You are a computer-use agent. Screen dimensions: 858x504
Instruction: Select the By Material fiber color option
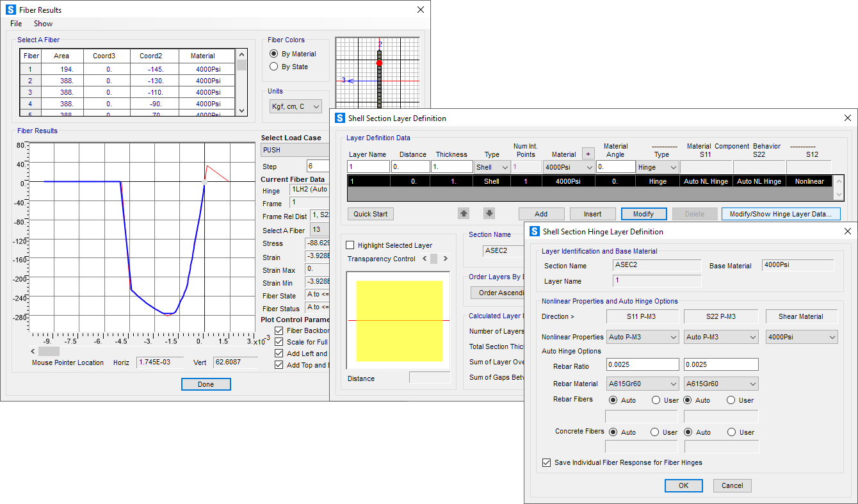(274, 54)
